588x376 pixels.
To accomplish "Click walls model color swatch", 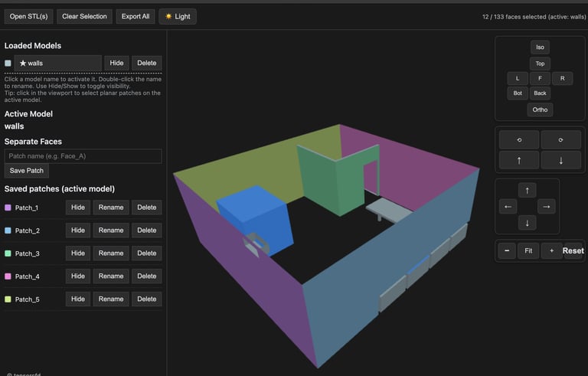I will click(x=8, y=63).
